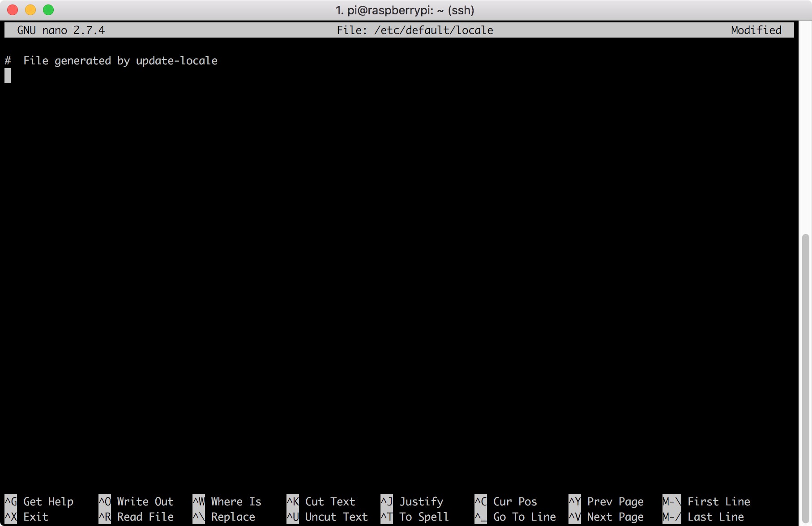Viewport: 812px width, 526px height.
Task: Click the yellow minimize window button
Action: pyautogui.click(x=30, y=10)
